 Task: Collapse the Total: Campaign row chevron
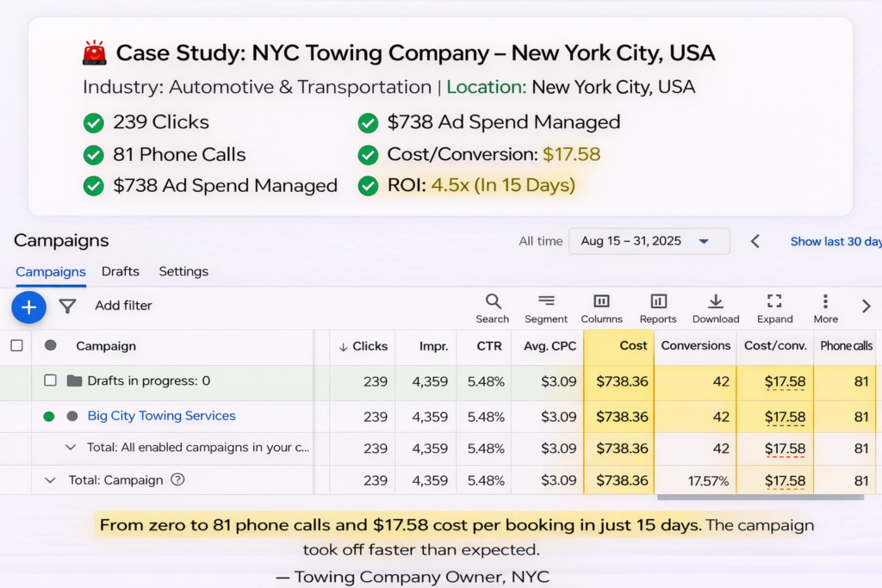coord(50,480)
